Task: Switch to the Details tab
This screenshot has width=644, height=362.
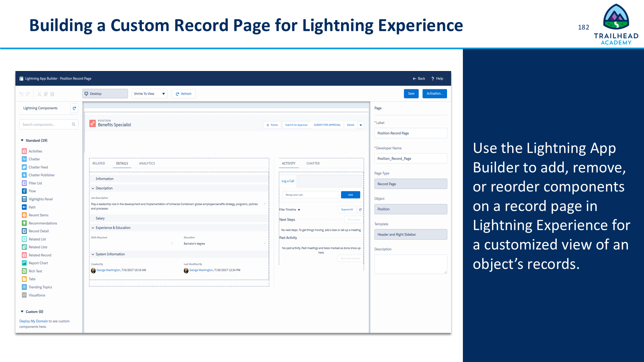Action: (122, 164)
